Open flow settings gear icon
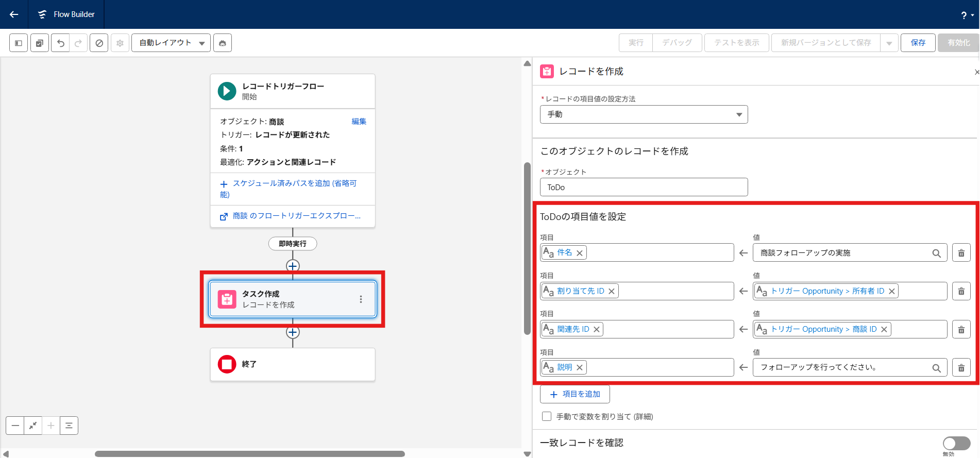980x458 pixels. (120, 43)
